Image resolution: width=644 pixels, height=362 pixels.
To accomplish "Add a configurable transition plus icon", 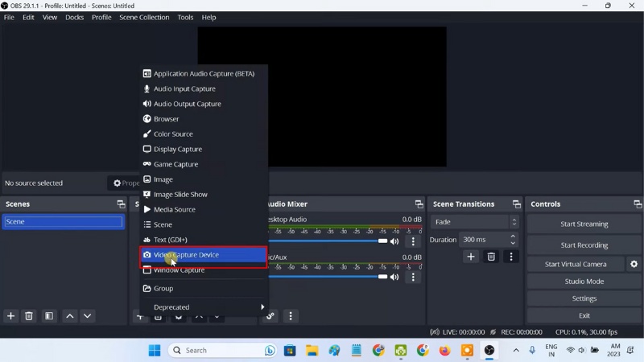I will point(471,257).
